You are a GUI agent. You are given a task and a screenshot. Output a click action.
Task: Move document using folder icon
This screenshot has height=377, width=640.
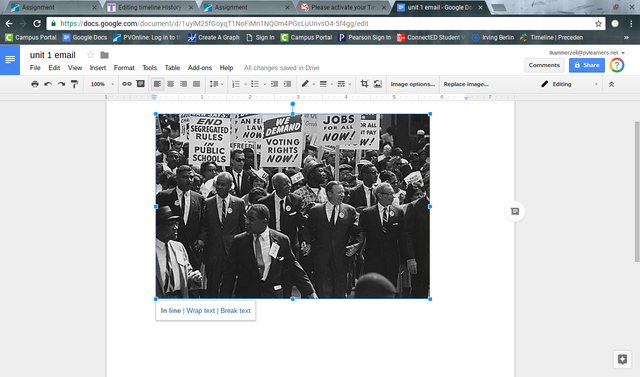click(x=104, y=55)
